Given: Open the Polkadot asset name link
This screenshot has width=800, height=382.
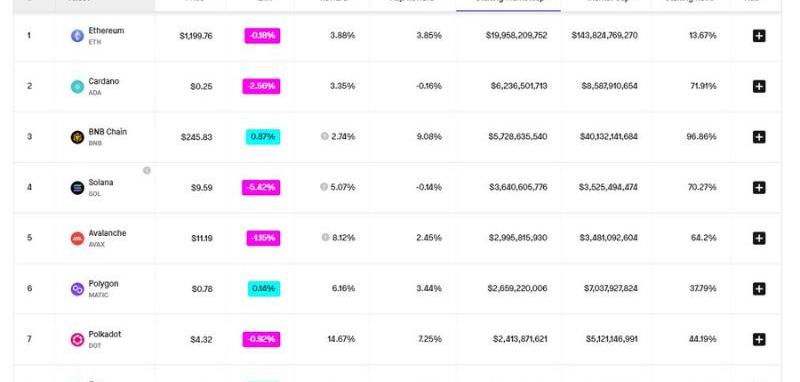Looking at the screenshot, I should click(x=105, y=335).
